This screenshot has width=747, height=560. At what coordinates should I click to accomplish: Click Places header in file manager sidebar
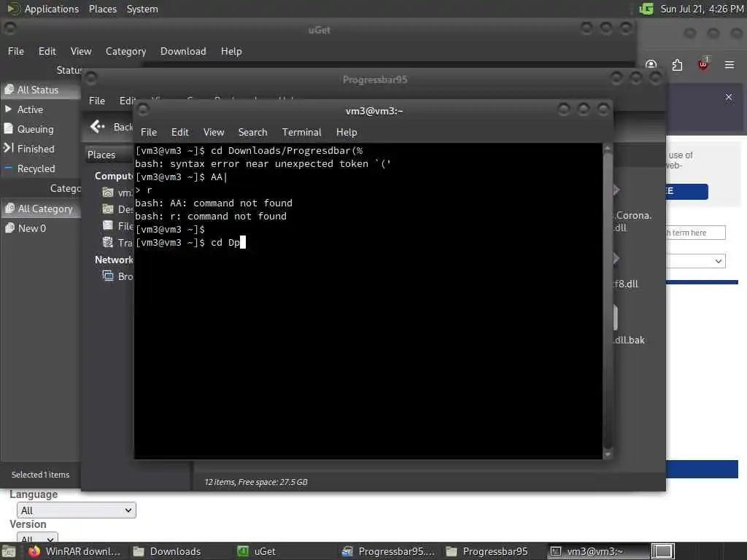click(x=101, y=155)
